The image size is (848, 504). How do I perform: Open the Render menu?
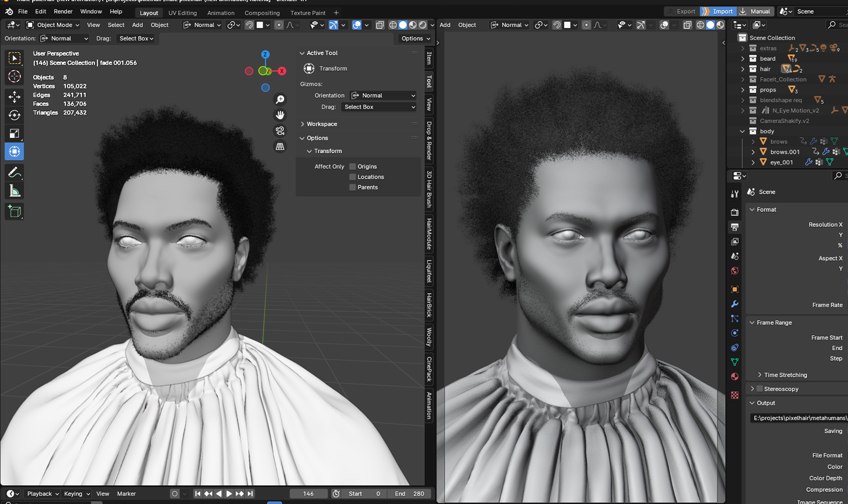coord(63,12)
